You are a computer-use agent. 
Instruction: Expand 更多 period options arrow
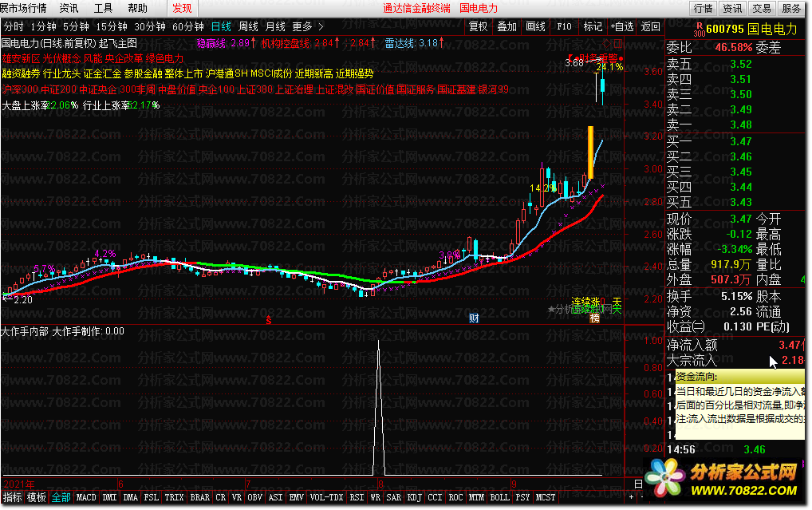[x=321, y=26]
